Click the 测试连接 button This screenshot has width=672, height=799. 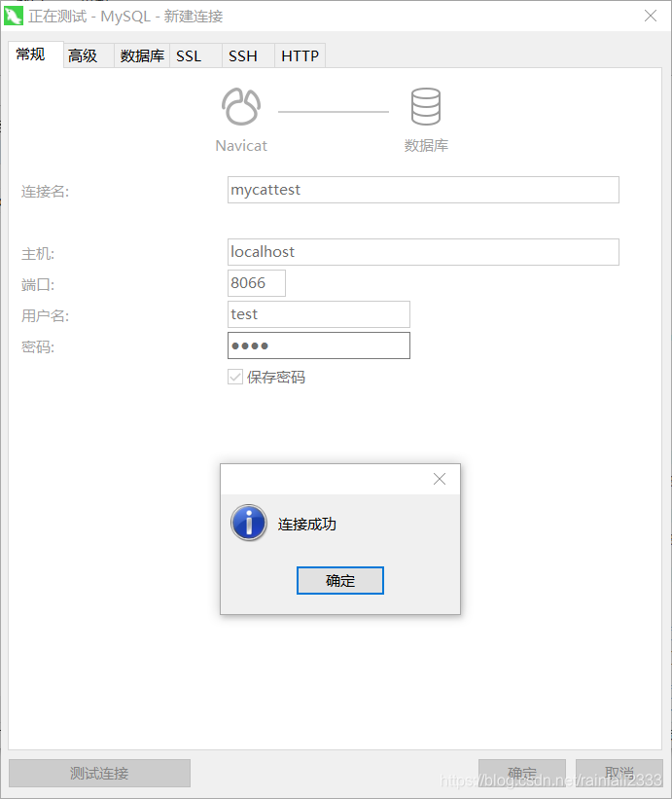pyautogui.click(x=100, y=773)
